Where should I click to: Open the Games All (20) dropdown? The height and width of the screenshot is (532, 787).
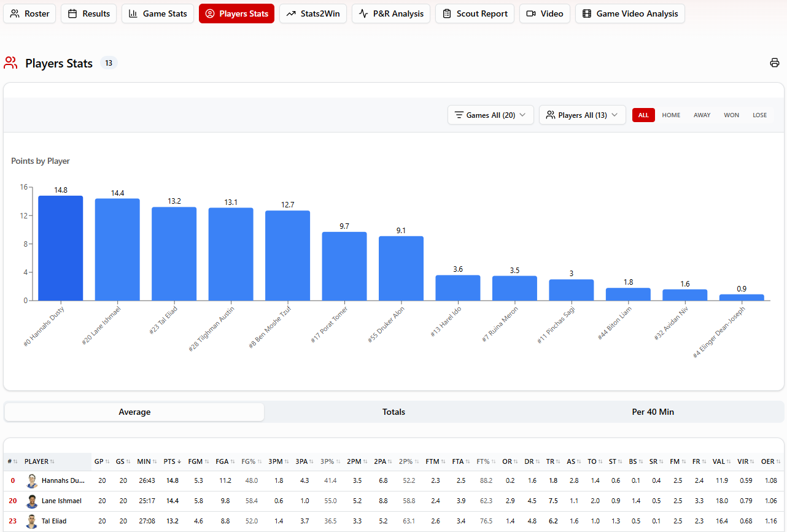click(x=490, y=115)
